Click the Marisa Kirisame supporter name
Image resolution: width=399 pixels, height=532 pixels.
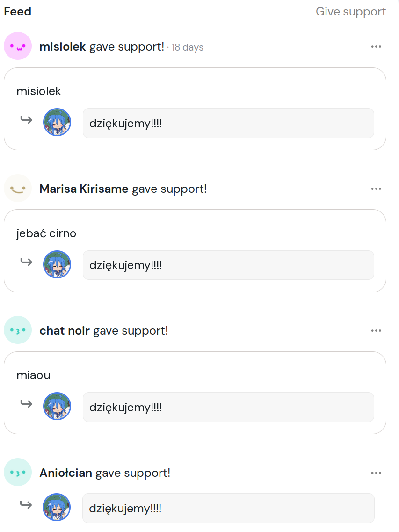tap(84, 189)
